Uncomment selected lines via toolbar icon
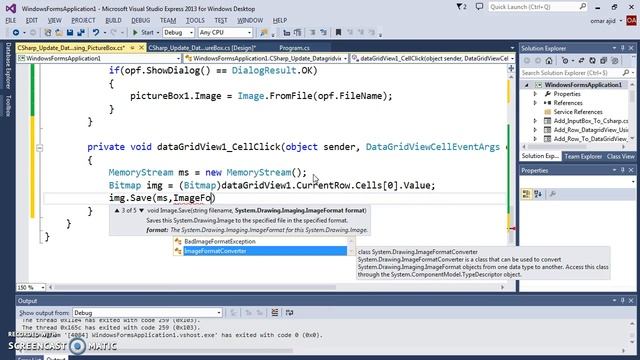The image size is (640, 360). click(323, 32)
